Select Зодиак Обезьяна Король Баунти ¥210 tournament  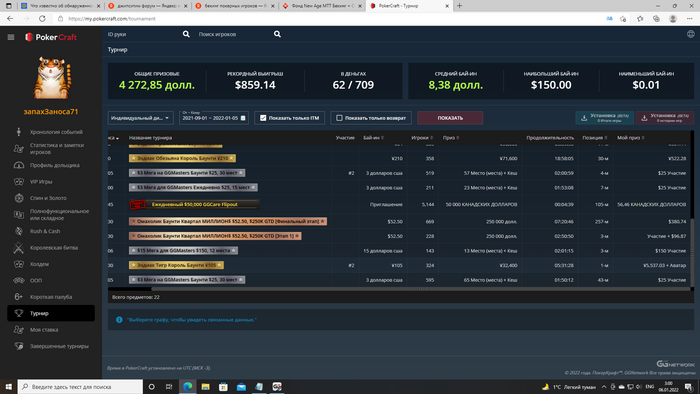pos(182,158)
